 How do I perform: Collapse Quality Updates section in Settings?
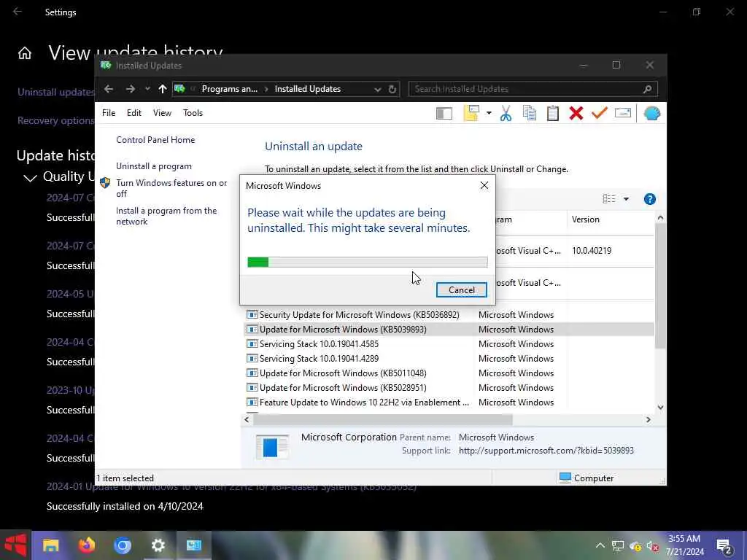(x=30, y=178)
